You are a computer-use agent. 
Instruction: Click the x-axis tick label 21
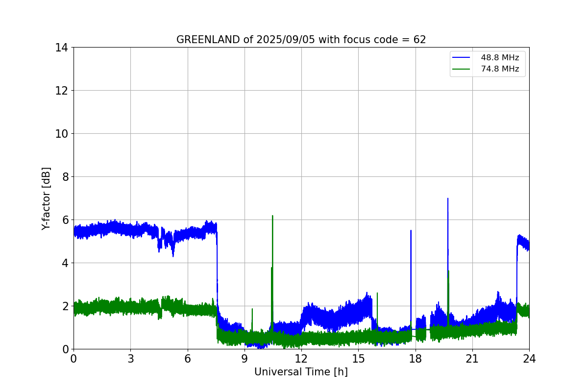pos(472,359)
